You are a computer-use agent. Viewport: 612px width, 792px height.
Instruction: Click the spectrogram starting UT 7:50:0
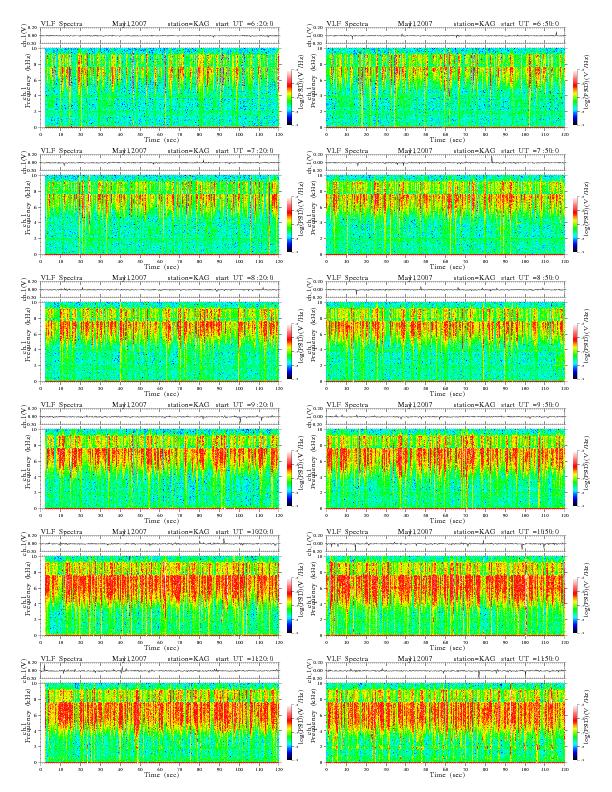click(445, 215)
